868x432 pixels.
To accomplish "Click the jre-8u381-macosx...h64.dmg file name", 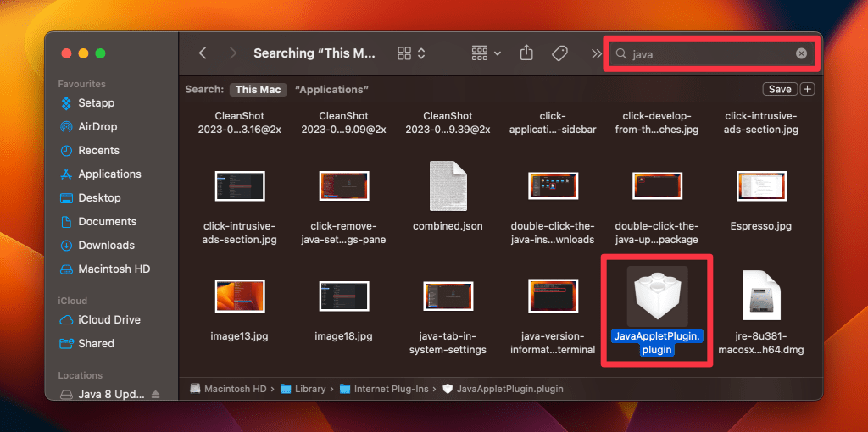I will point(761,343).
